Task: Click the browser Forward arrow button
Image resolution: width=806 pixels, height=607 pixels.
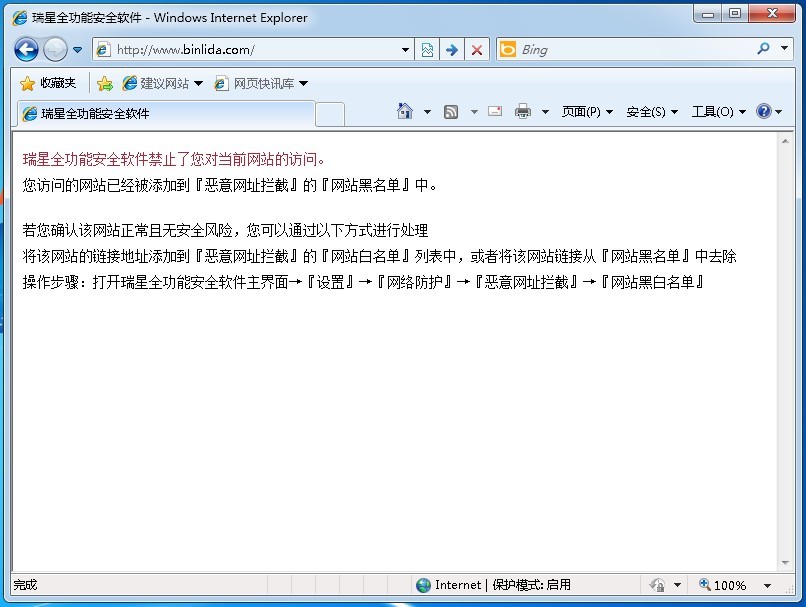Action: (x=55, y=50)
